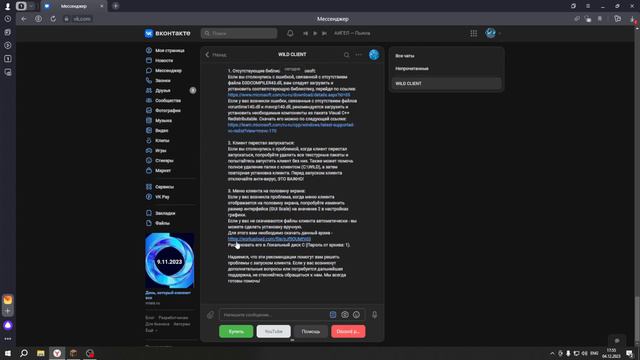Skip to previous track in VK player
Viewport: 640px width, 360px height.
tap(305, 33)
